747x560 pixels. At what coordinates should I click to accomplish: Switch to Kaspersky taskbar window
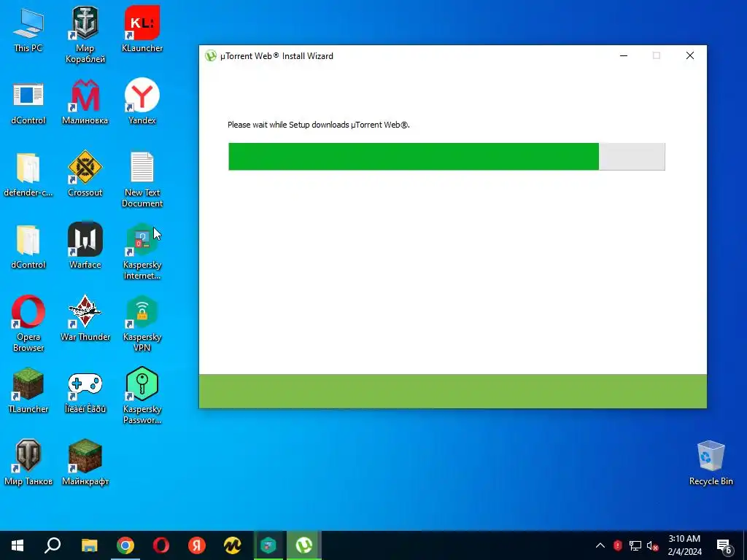268,545
